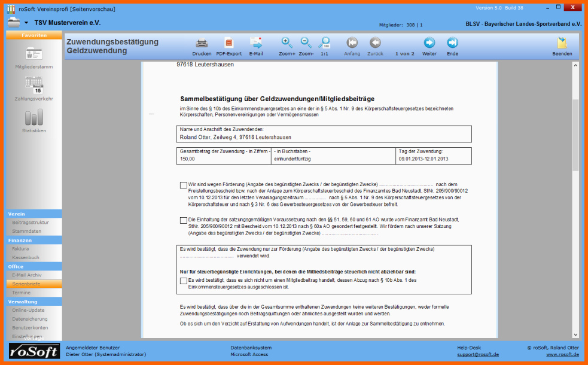Image resolution: width=588 pixels, height=365 pixels.
Task: Expand the Finanzen sidebar section
Action: click(x=33, y=240)
